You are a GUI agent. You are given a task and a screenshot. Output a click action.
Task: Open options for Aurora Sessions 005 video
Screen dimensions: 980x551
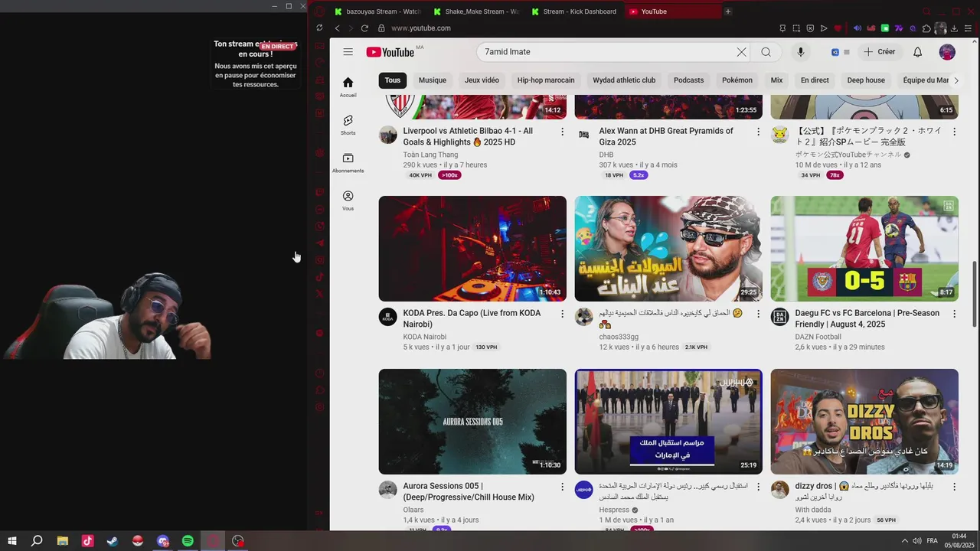tap(562, 487)
